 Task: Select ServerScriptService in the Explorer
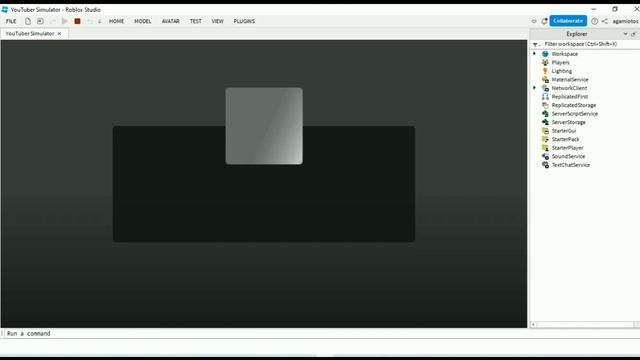(x=575, y=114)
